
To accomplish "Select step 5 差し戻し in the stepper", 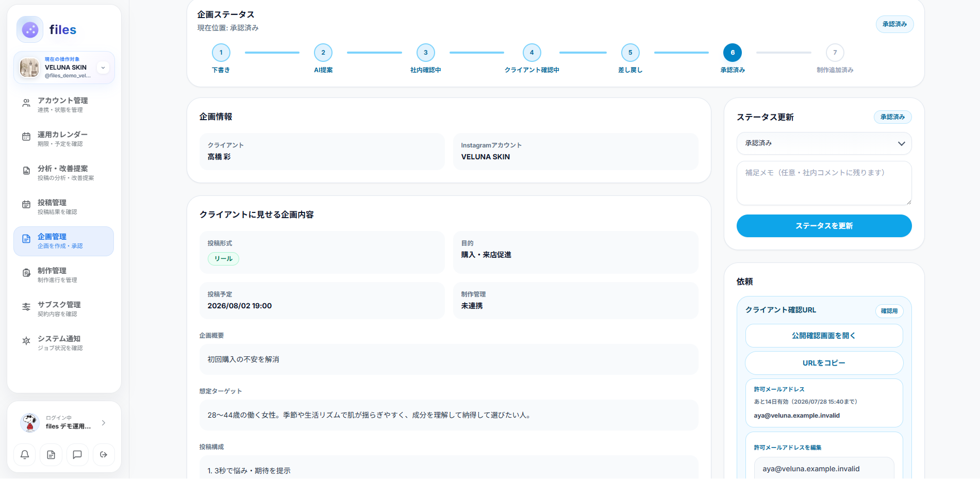I will (630, 53).
